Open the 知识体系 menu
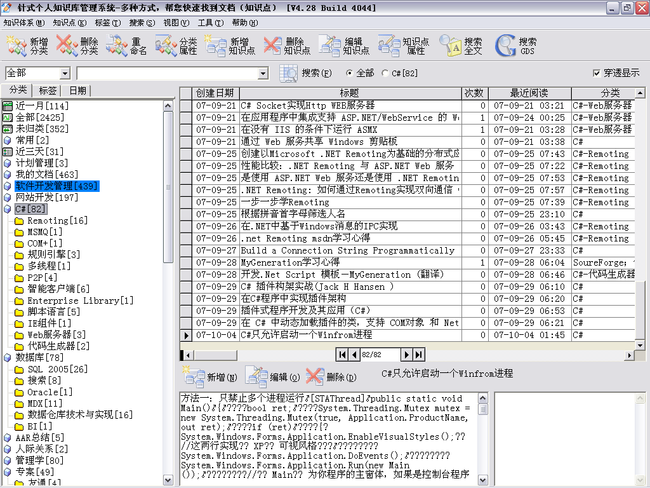 [24, 23]
